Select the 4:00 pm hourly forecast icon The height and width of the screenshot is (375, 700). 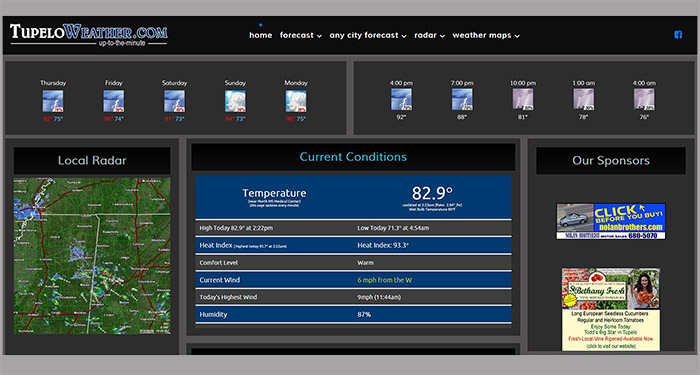[x=401, y=99]
